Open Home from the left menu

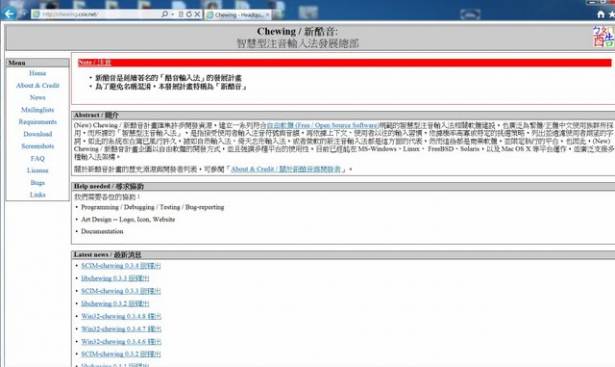[x=38, y=73]
